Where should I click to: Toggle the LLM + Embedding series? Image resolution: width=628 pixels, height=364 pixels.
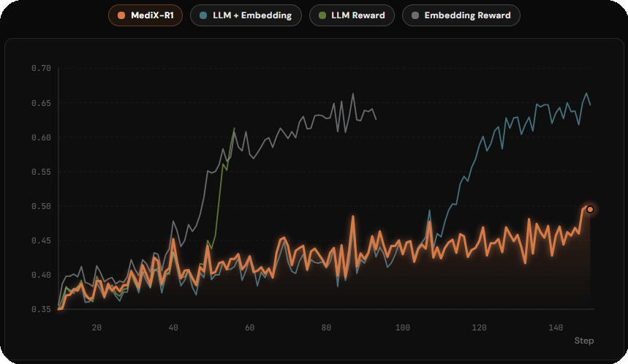pyautogui.click(x=246, y=15)
